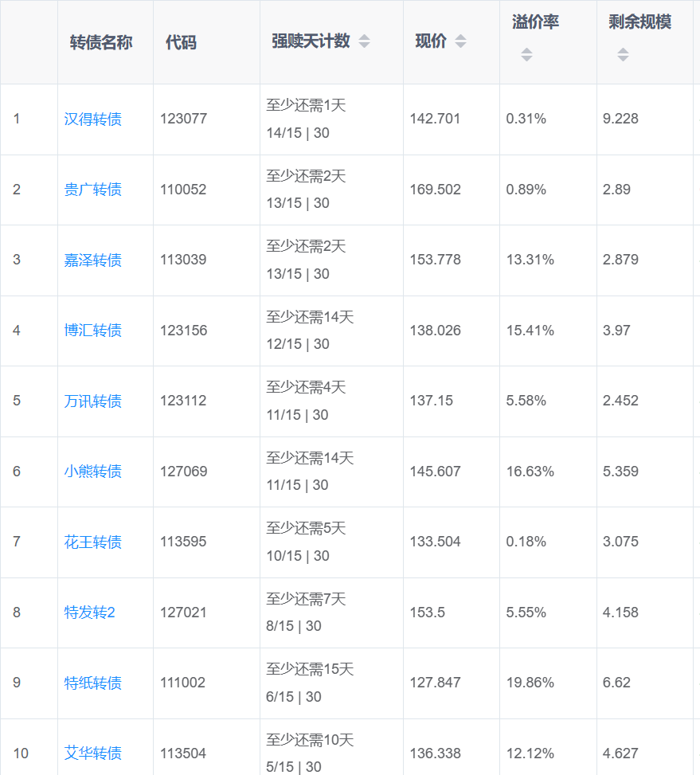Viewport: 700px width, 775px height.
Task: Select the 19.86% premium rate cell
Action: click(530, 683)
